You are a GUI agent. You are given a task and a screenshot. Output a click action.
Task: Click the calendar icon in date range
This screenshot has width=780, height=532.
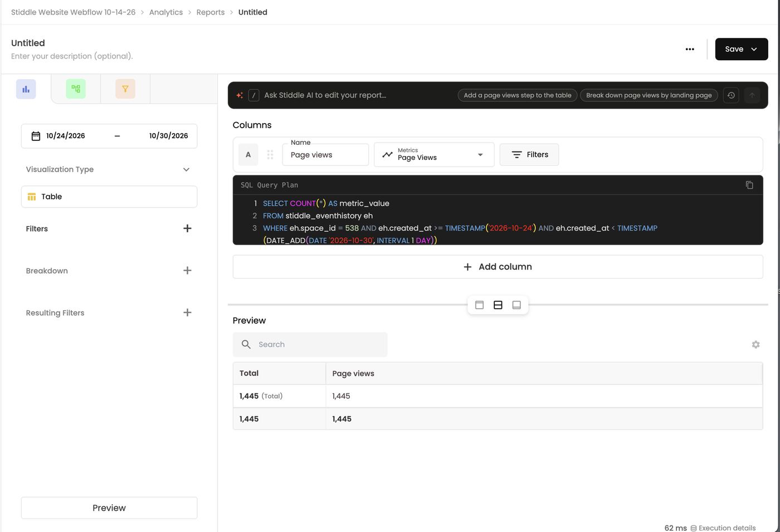coord(36,136)
